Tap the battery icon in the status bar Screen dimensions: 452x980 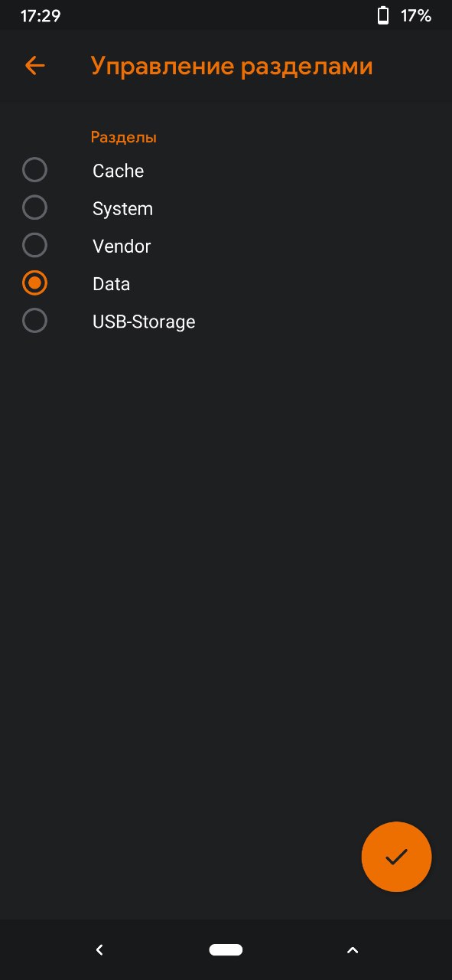[x=383, y=15]
